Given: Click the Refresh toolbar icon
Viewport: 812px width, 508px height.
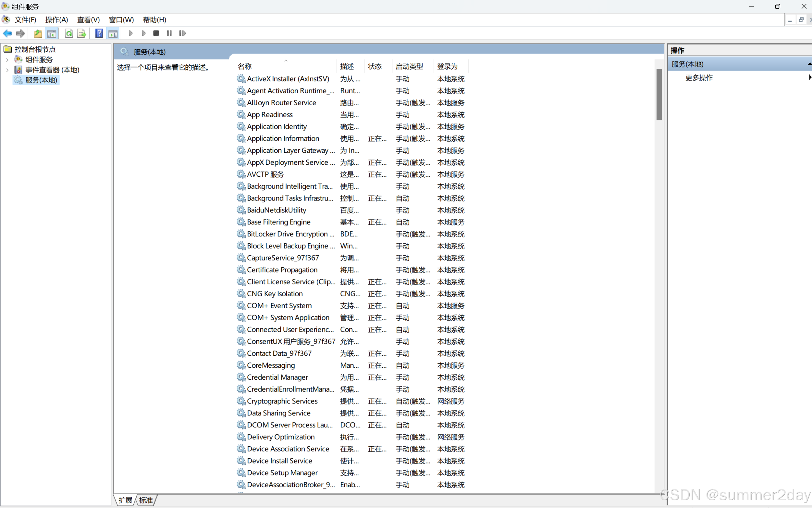Looking at the screenshot, I should 69,33.
